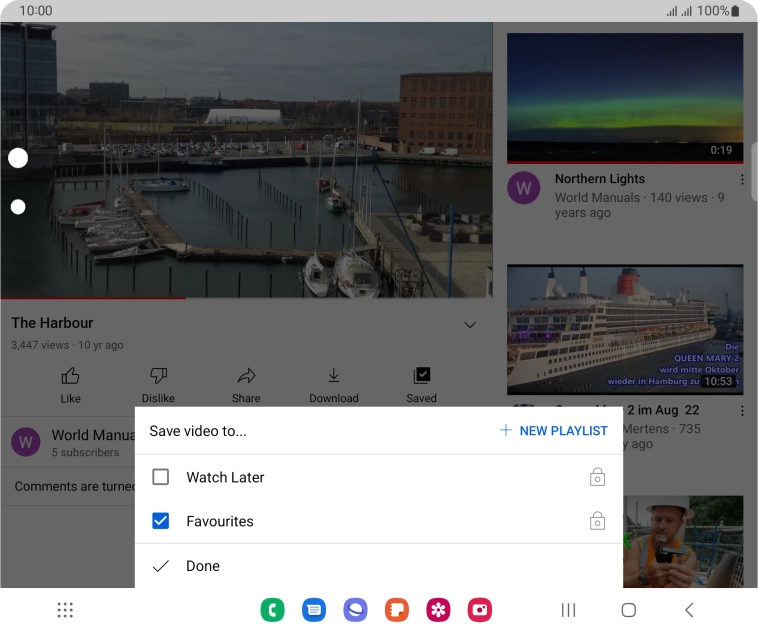Open Northern Lights video options menu
The height and width of the screenshot is (632, 758).
coord(742,180)
